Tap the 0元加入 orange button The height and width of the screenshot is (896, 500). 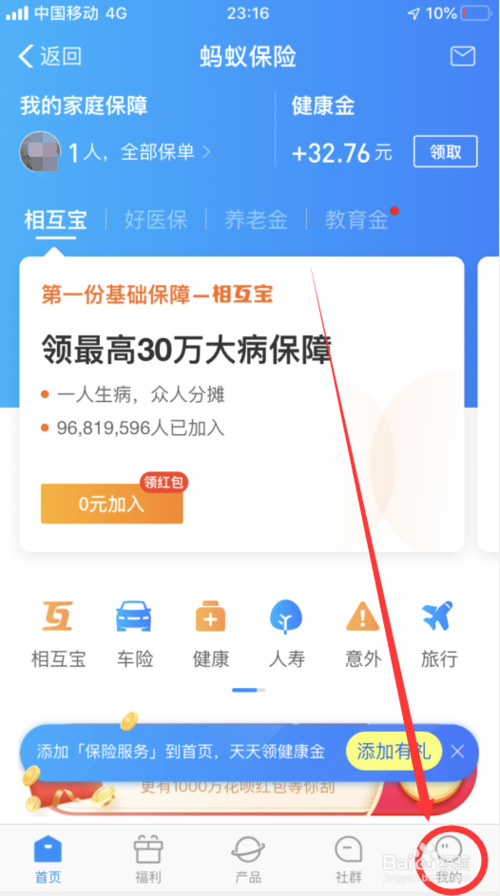coord(111,503)
